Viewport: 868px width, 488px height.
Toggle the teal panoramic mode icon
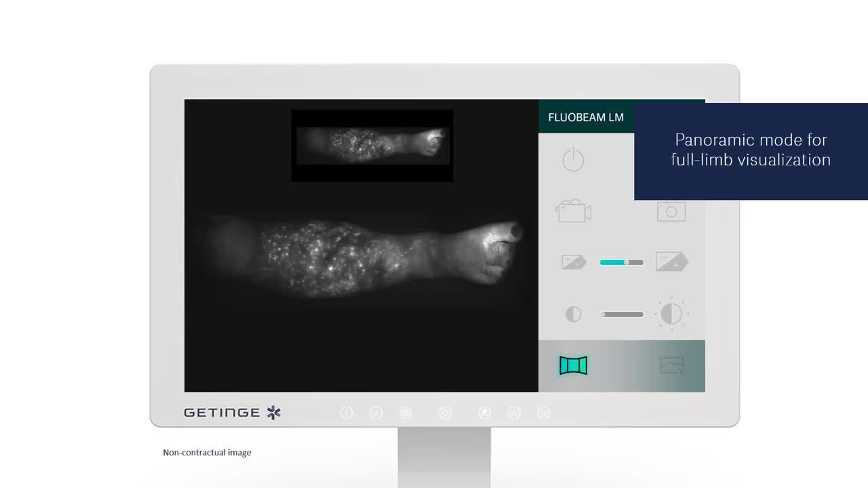[573, 366]
